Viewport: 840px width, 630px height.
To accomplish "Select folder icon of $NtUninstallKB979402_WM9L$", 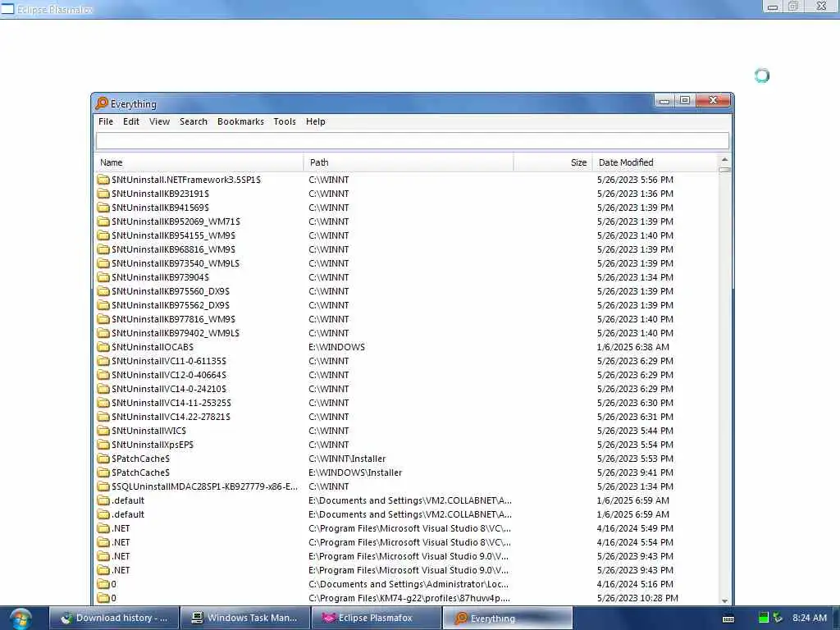I will (x=103, y=333).
